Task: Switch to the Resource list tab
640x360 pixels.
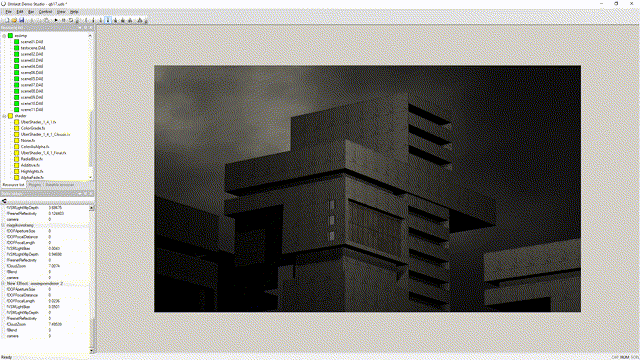Action: pos(13,185)
